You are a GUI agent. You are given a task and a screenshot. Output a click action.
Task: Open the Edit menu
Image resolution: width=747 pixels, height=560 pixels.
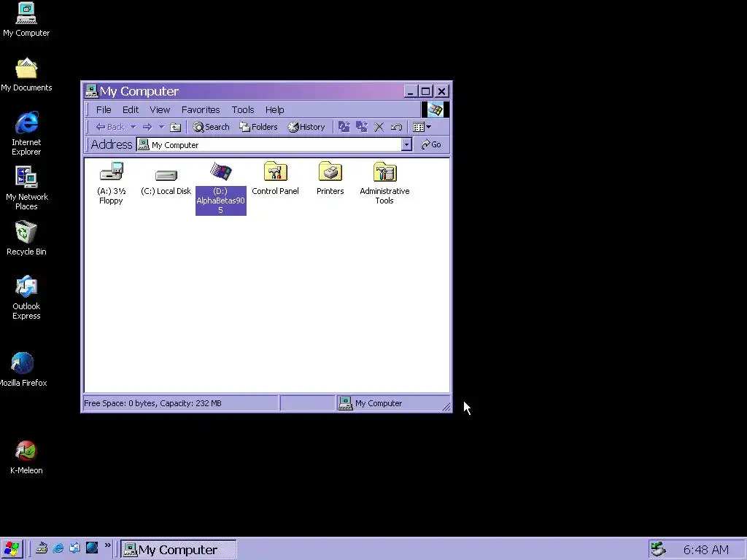click(131, 109)
